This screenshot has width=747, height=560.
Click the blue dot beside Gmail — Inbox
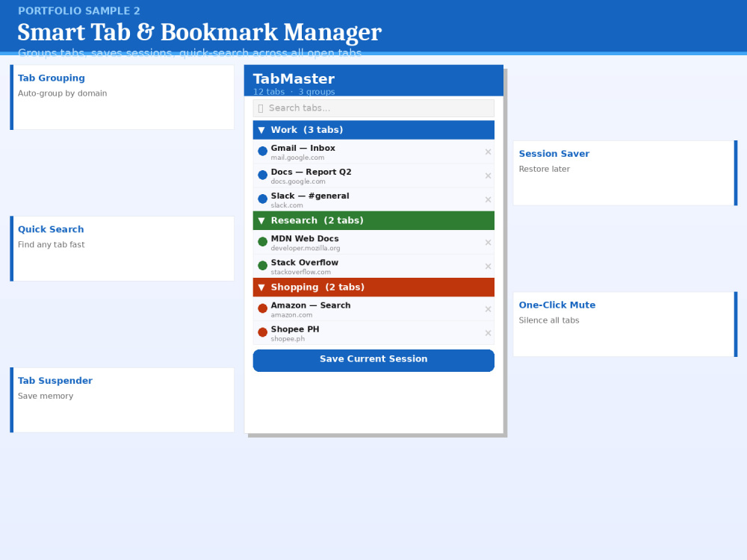coord(262,152)
